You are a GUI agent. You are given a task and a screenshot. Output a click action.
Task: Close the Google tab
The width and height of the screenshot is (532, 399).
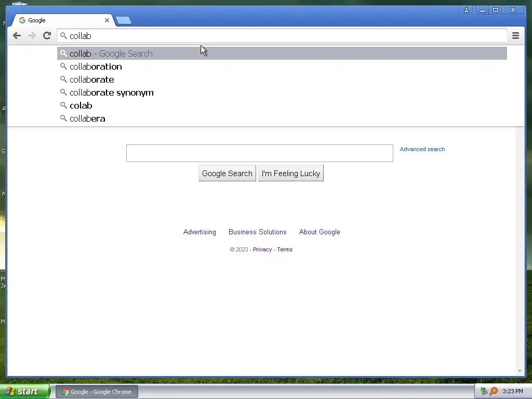tap(107, 20)
